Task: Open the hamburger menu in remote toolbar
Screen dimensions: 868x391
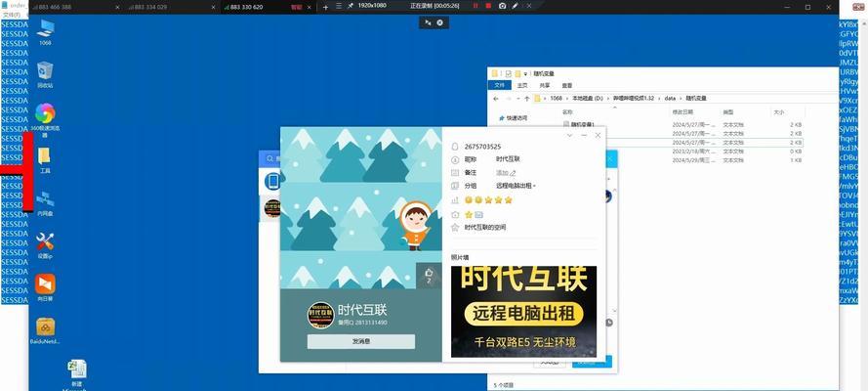Action: (x=338, y=6)
